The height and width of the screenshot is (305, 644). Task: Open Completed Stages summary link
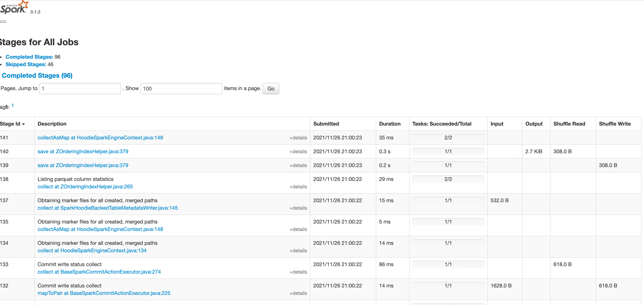29,57
